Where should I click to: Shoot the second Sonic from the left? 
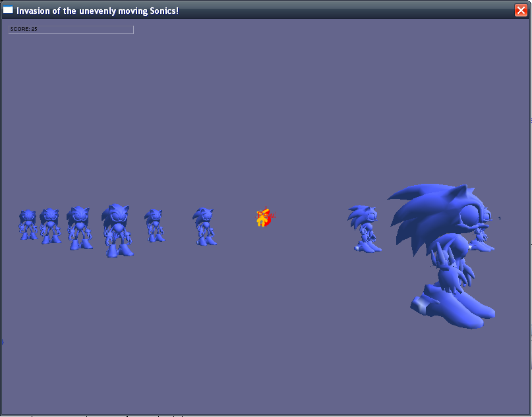point(50,226)
